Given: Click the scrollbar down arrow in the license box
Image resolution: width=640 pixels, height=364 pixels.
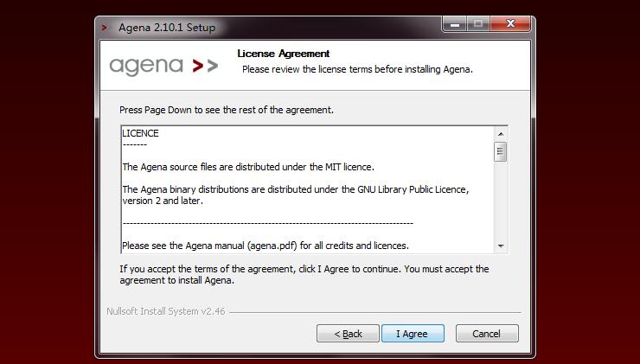Looking at the screenshot, I should click(501, 246).
